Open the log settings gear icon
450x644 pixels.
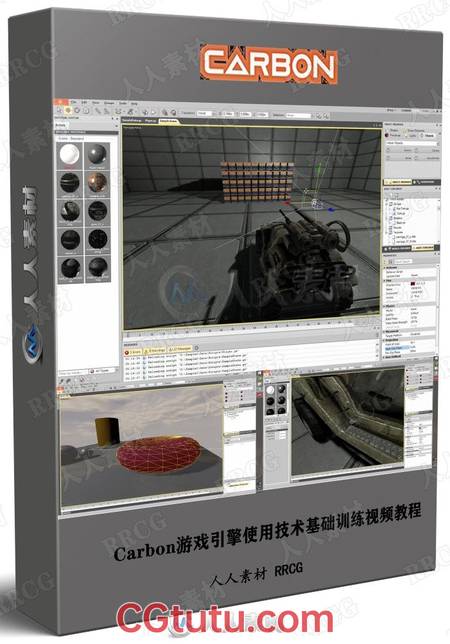pos(196,348)
